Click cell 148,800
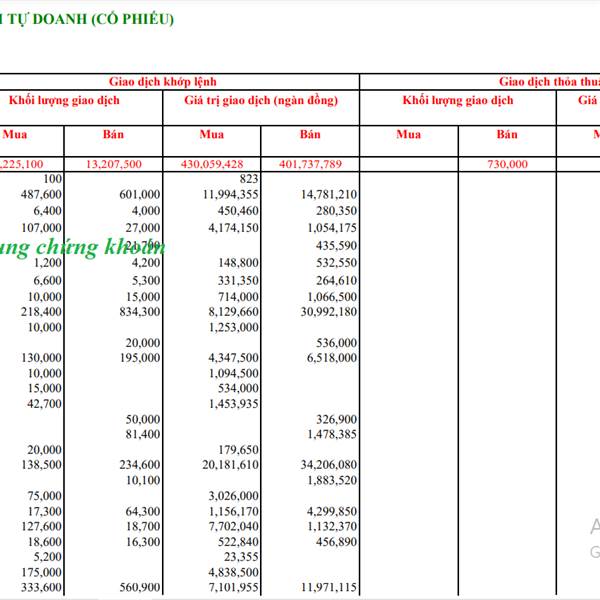This screenshot has width=600, height=600. point(238,263)
